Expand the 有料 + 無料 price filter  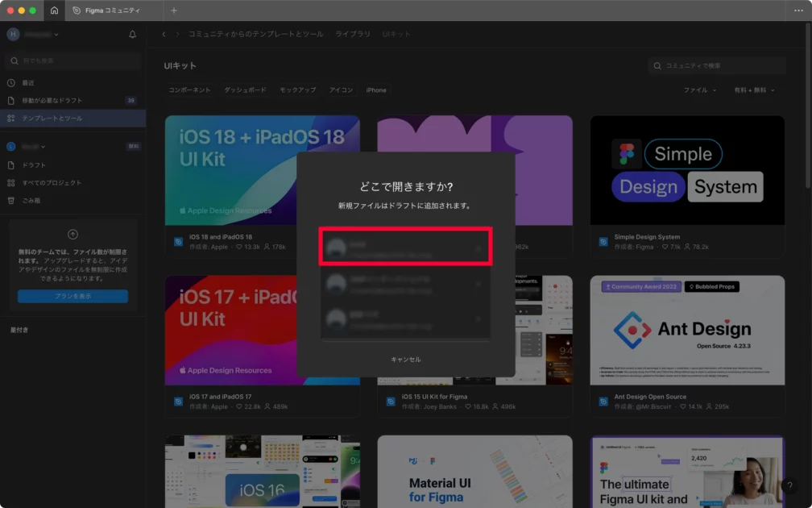click(x=754, y=90)
